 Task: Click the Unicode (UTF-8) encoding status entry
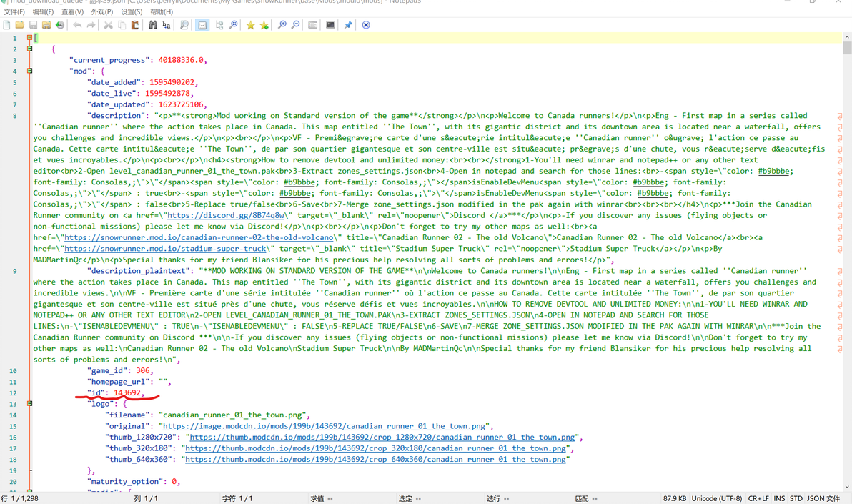point(717,498)
